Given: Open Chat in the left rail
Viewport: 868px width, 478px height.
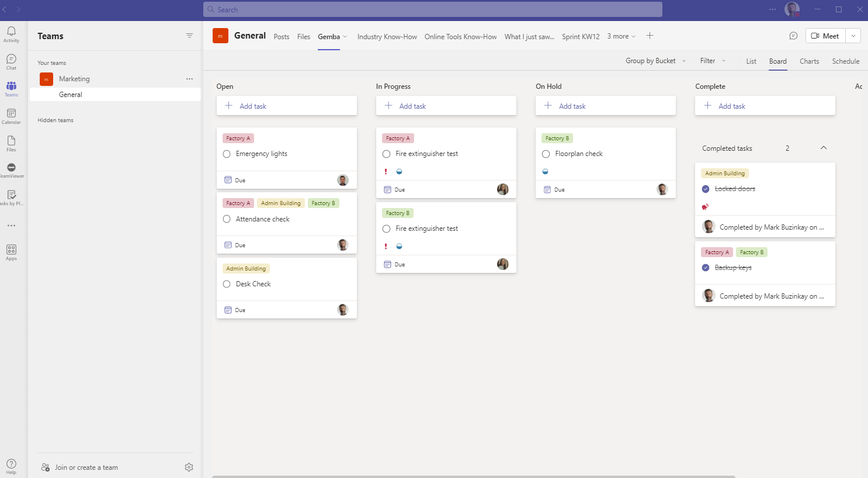Looking at the screenshot, I should pyautogui.click(x=11, y=61).
